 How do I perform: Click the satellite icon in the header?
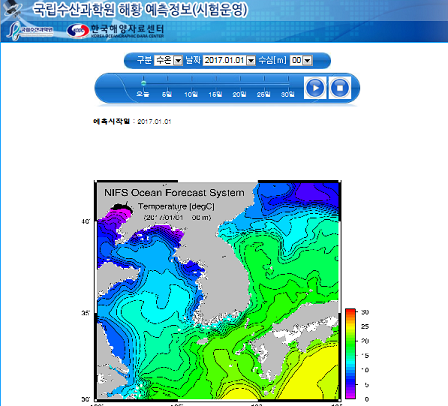pos(13,8)
